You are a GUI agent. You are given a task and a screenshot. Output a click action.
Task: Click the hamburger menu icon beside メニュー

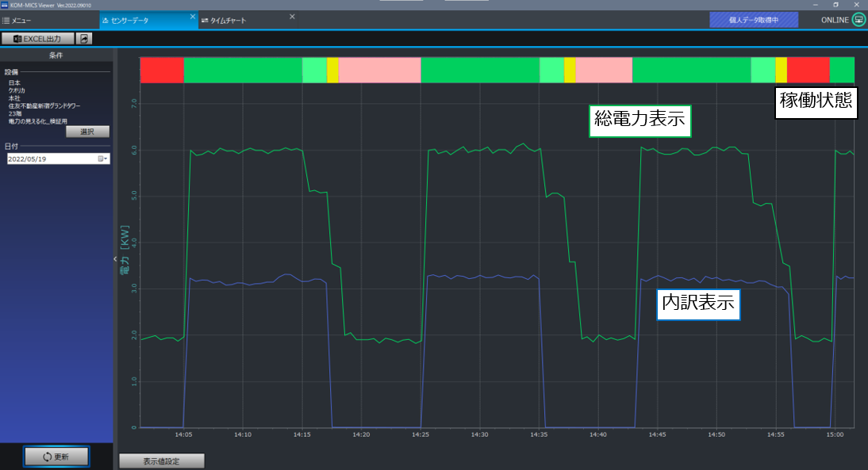point(6,21)
